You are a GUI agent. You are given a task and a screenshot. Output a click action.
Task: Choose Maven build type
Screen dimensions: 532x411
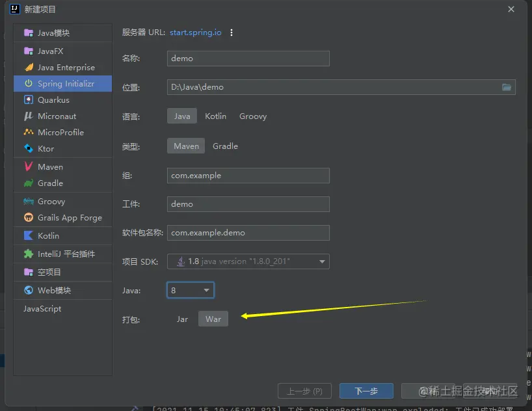(x=186, y=146)
